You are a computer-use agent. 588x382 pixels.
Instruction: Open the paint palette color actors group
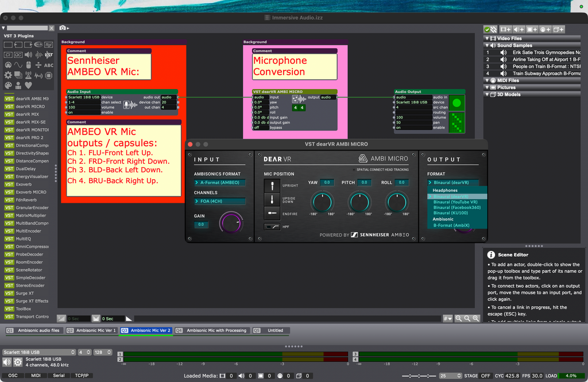tap(8, 86)
